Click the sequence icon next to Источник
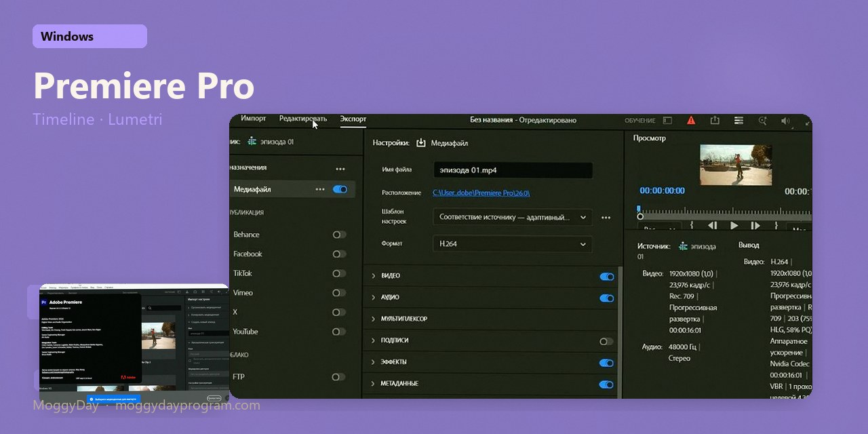 tap(684, 246)
